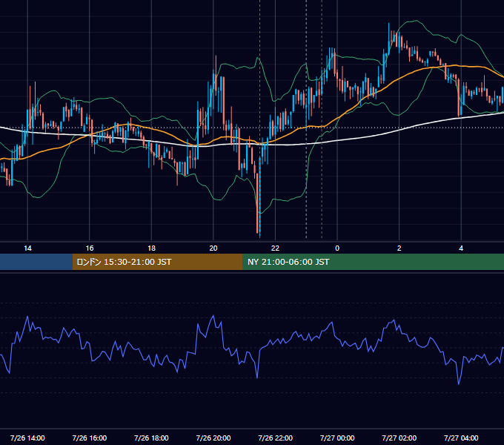Click the hour label 20 on the time axis

coord(213,248)
